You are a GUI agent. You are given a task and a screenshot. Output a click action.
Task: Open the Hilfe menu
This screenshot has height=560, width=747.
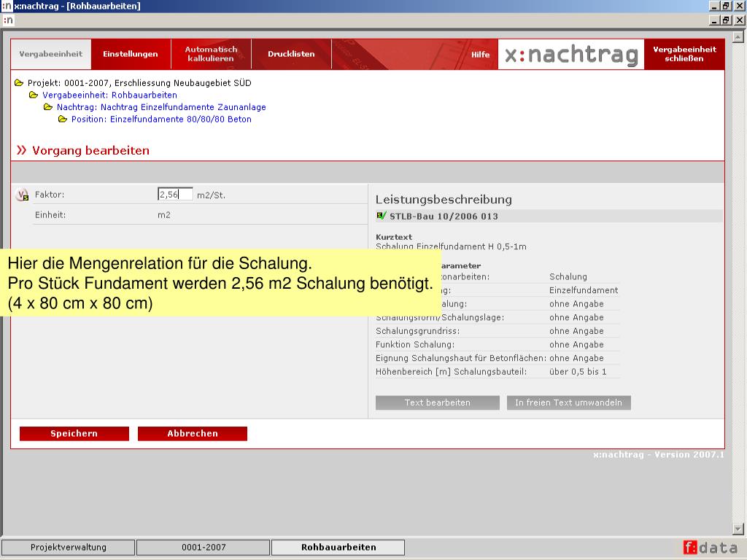[480, 55]
